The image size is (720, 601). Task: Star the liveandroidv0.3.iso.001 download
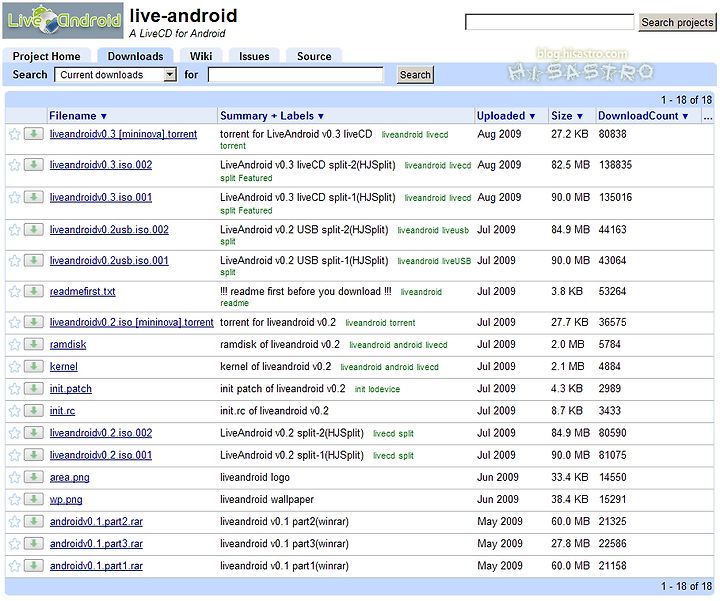point(15,197)
